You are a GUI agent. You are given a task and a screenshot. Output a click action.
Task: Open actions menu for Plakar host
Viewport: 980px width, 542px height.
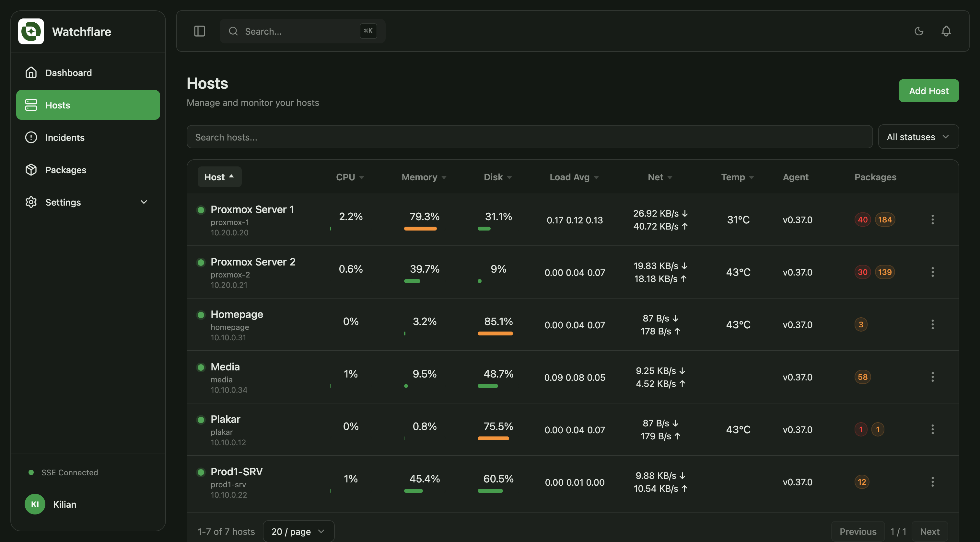coord(932,429)
